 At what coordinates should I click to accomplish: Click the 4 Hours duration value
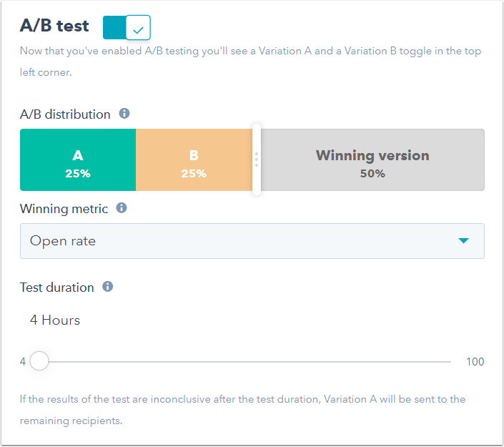point(55,320)
